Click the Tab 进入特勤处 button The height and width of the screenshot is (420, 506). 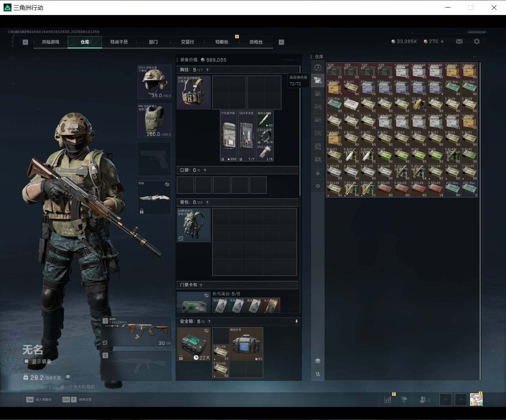(x=39, y=399)
